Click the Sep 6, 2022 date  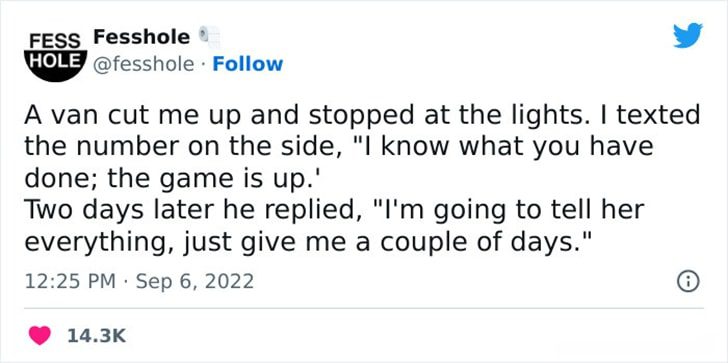[195, 281]
